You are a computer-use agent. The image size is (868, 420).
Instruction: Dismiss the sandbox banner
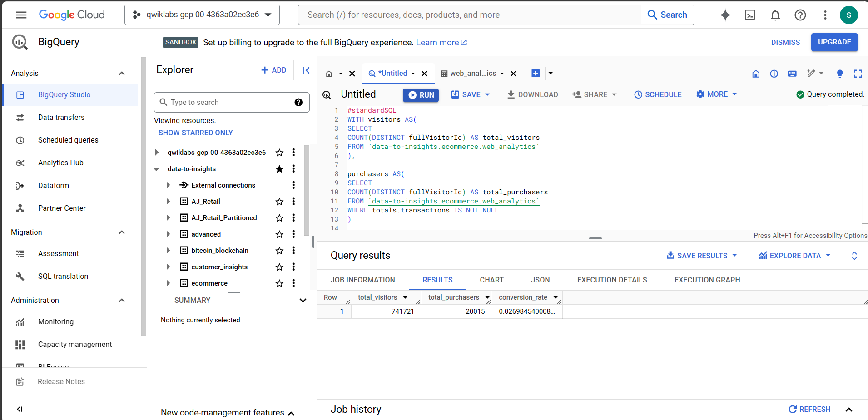[x=785, y=42]
